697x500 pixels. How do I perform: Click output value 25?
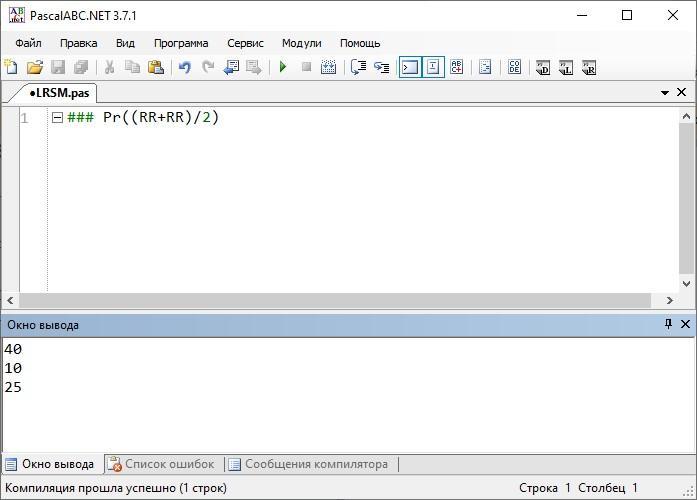pos(13,388)
